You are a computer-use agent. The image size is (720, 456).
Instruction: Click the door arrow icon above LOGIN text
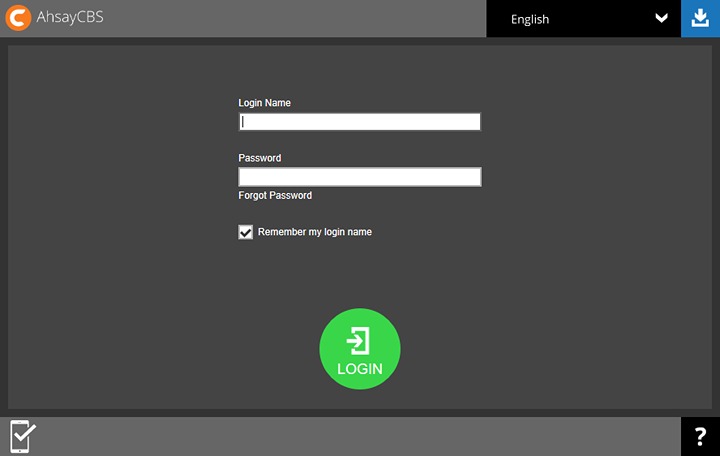[359, 341]
